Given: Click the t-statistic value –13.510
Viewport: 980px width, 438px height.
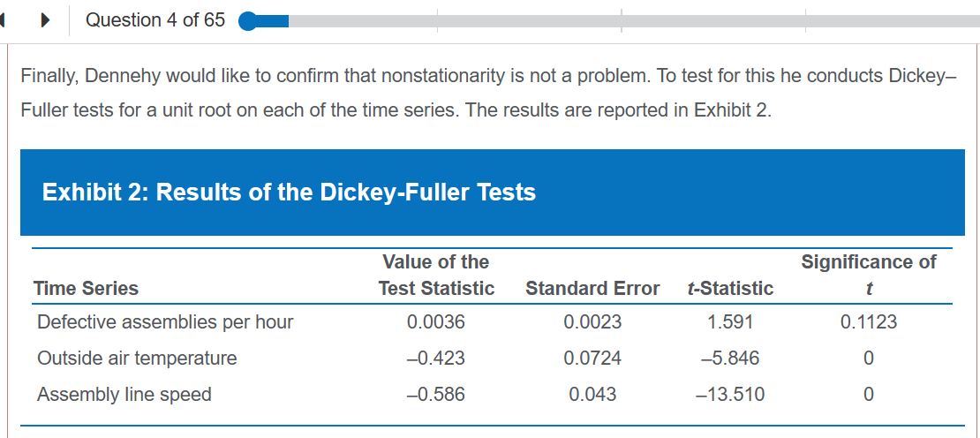Looking at the screenshot, I should tap(730, 395).
